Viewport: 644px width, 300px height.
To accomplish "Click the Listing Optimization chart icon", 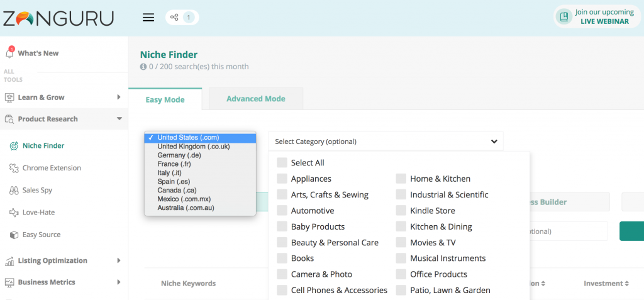I will tap(9, 260).
